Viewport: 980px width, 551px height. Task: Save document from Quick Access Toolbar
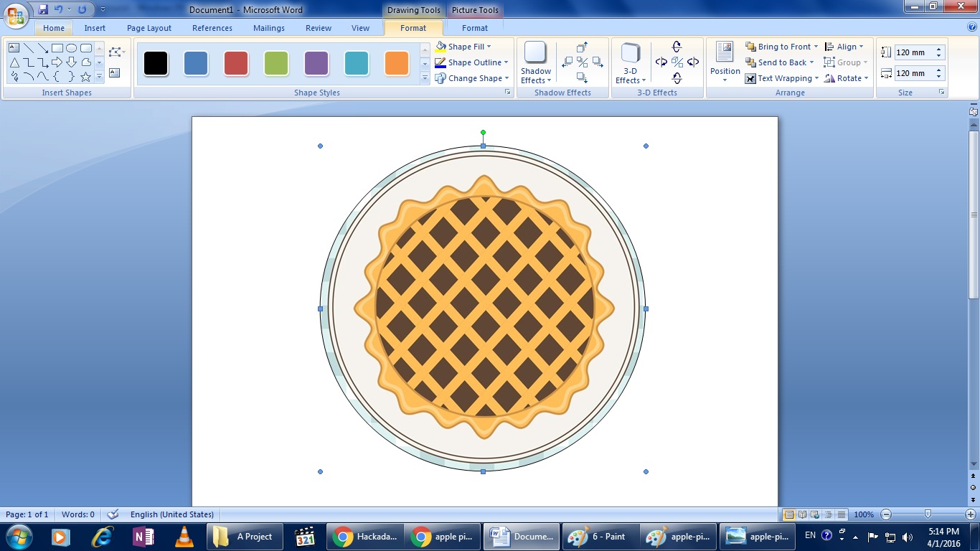43,9
